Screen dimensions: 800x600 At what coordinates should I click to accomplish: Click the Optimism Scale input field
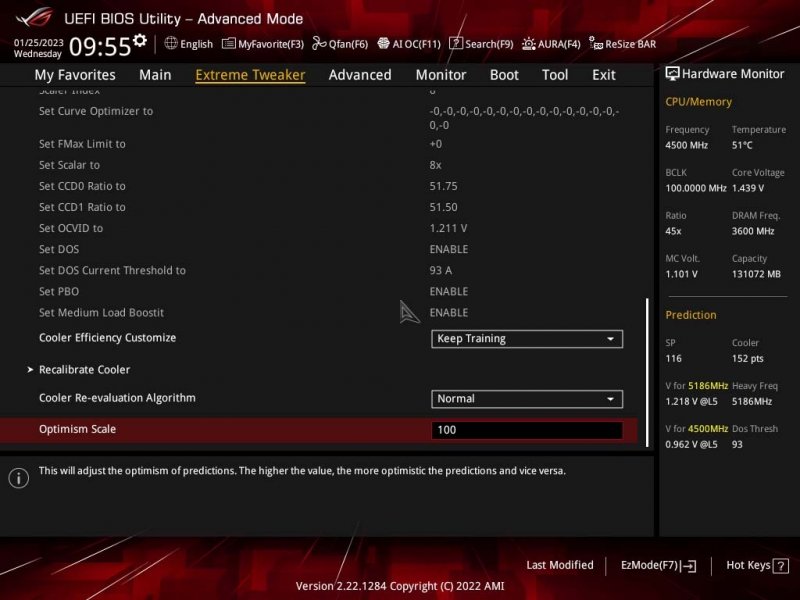pyautogui.click(x=527, y=430)
